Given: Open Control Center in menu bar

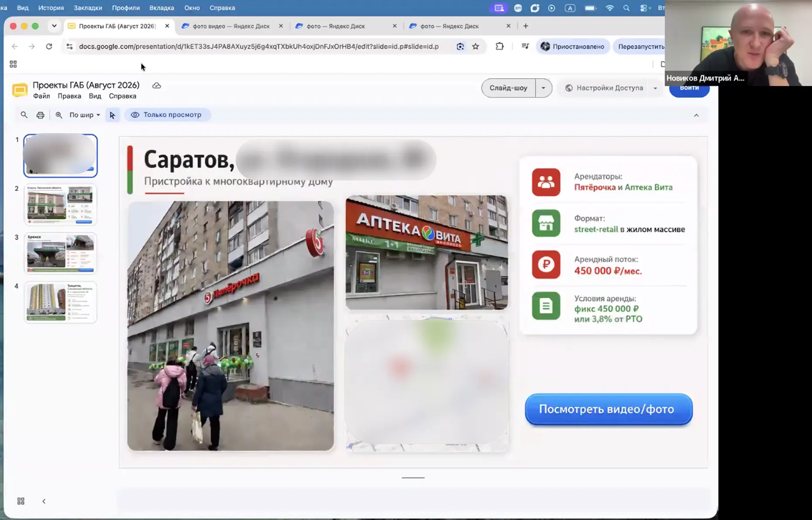Looking at the screenshot, I should (644, 8).
